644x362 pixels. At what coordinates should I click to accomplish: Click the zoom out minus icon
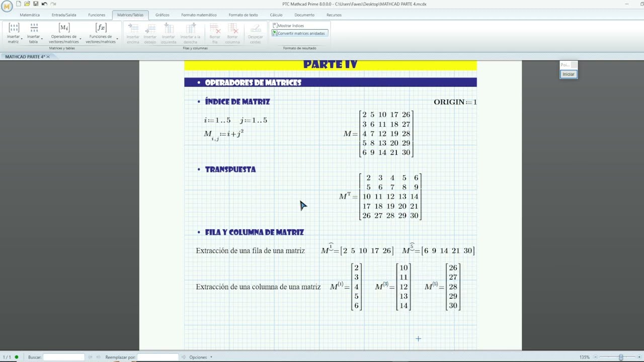[x=595, y=357]
